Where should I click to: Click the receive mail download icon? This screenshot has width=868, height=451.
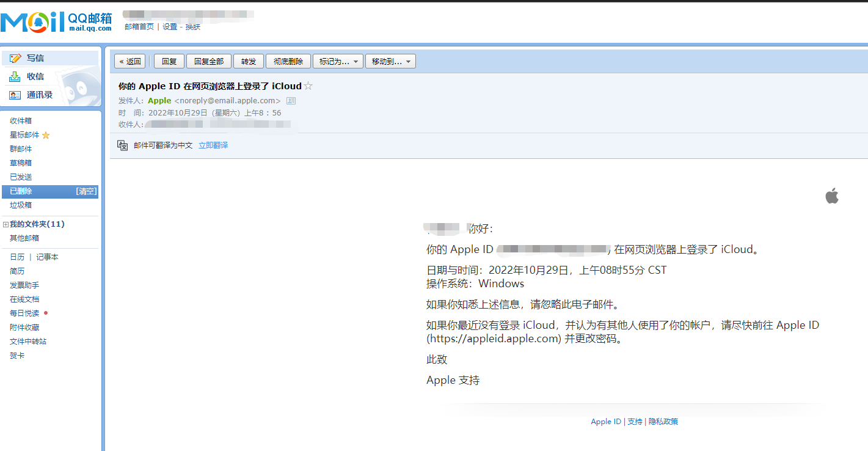(15, 76)
